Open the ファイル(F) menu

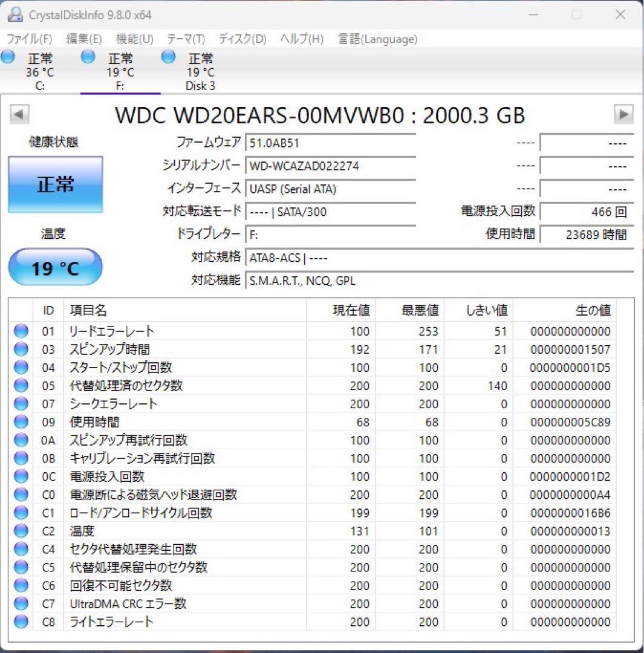(x=29, y=39)
